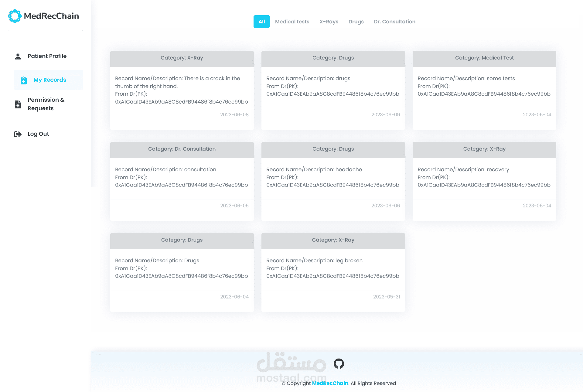
Task: Open the headache Drugs record card
Action: tap(333, 177)
